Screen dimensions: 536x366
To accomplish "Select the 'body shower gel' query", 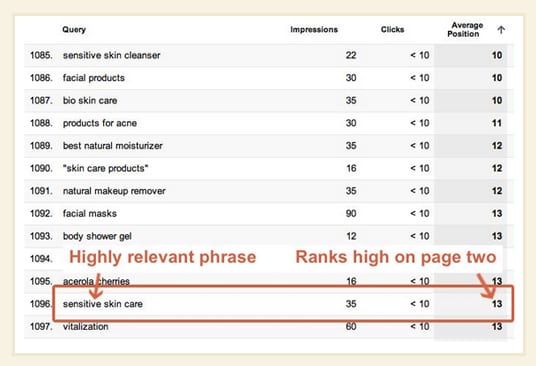I will (x=97, y=236).
